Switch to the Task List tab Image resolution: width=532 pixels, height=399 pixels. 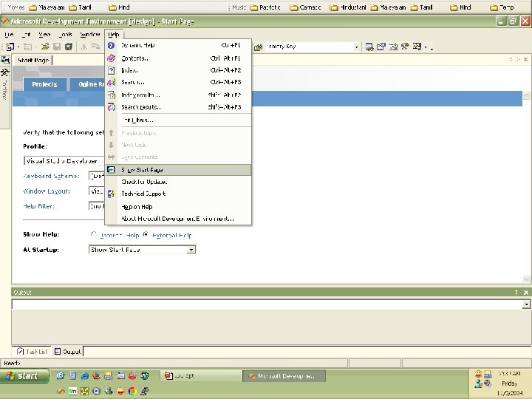33,352
